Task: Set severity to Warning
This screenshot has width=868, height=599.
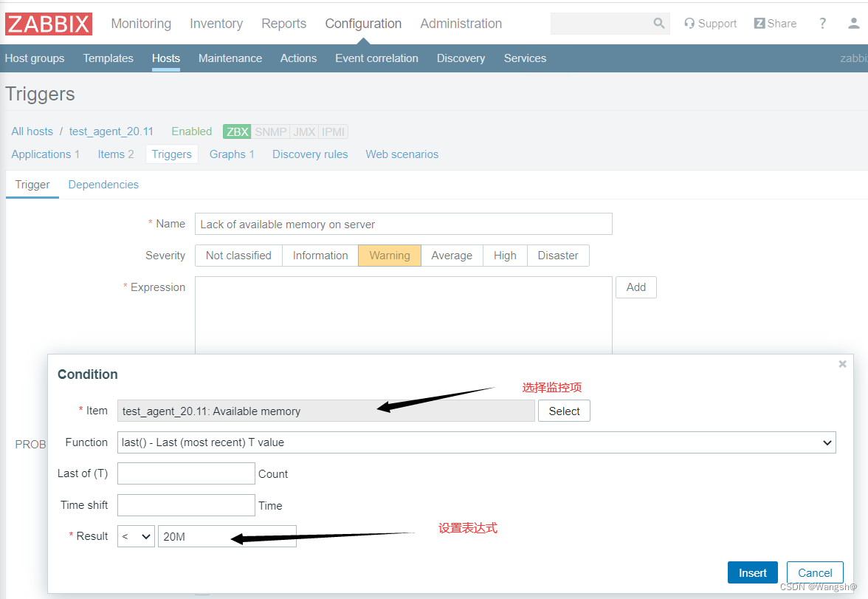Action: tap(390, 256)
